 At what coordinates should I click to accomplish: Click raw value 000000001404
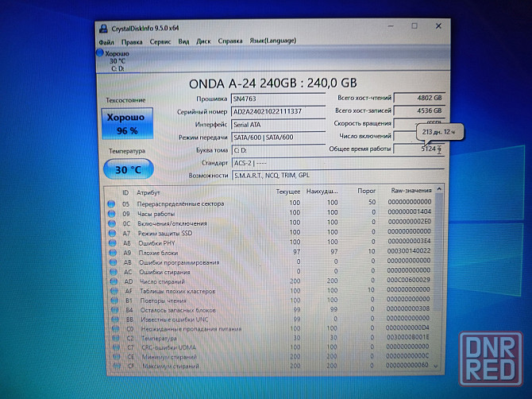[x=410, y=211]
